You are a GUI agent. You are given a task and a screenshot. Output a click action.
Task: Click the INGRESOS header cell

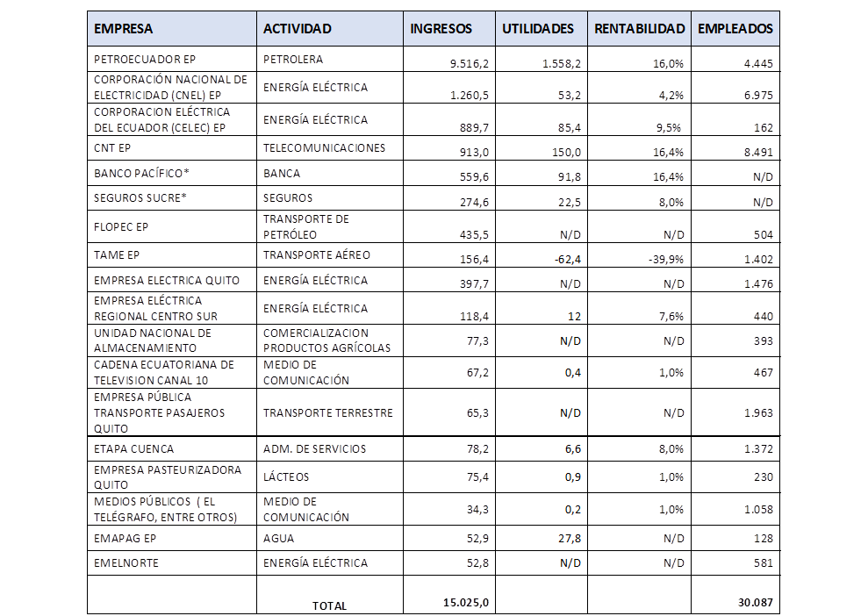tap(448, 29)
